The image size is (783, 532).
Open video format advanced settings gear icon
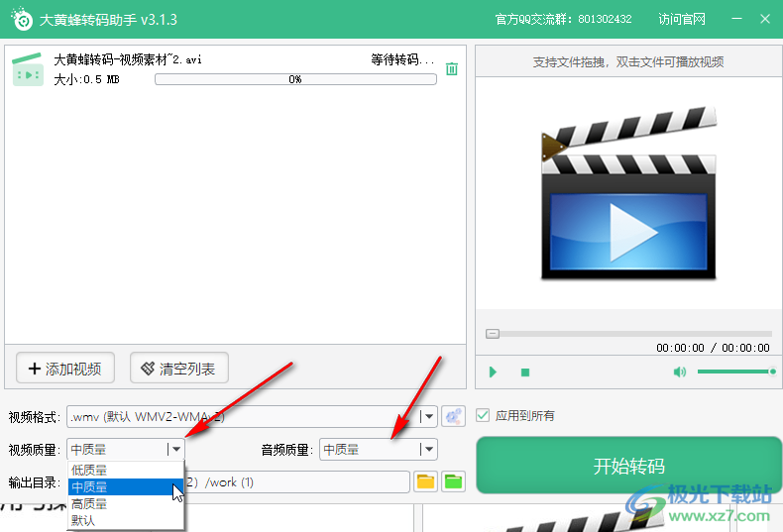click(453, 416)
